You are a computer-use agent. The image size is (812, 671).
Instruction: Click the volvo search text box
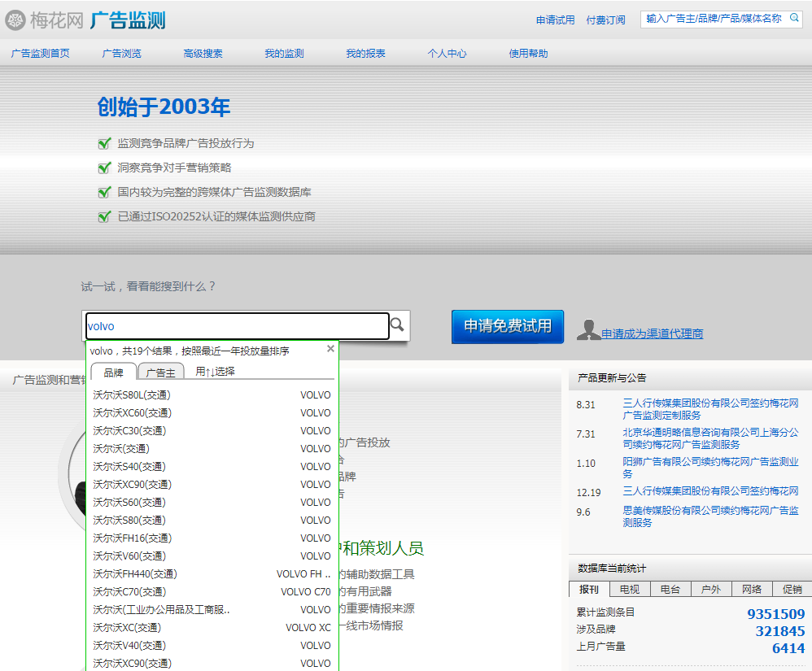[x=238, y=326]
